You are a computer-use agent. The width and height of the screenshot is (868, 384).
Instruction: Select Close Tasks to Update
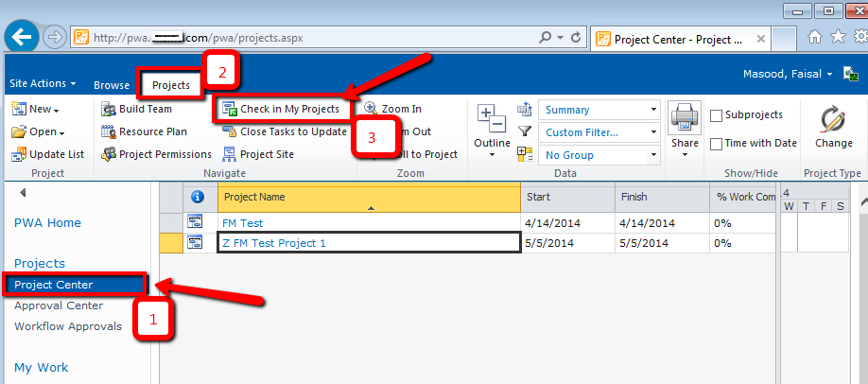(230, 131)
